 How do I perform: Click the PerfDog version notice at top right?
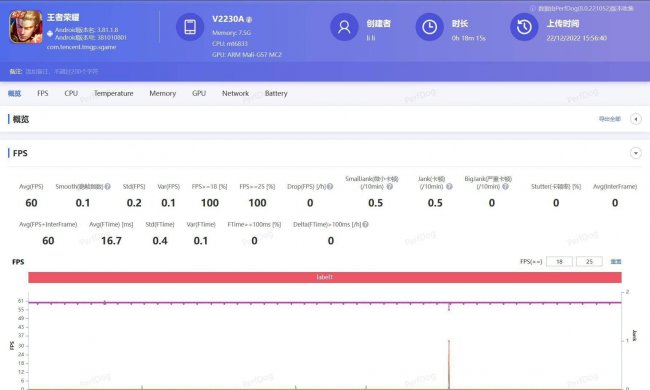pos(582,8)
